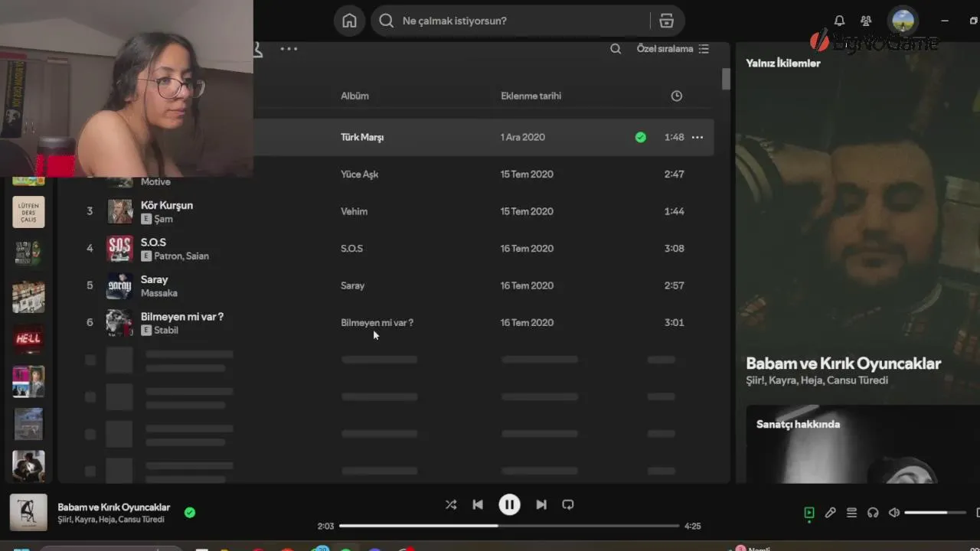Open the notifications bell
980x551 pixels.
tap(839, 21)
